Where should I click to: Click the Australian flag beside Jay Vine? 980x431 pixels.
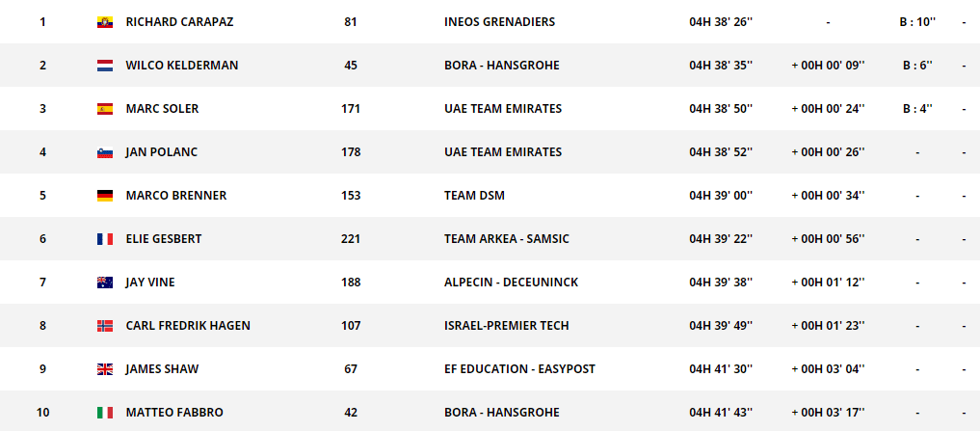[105, 283]
